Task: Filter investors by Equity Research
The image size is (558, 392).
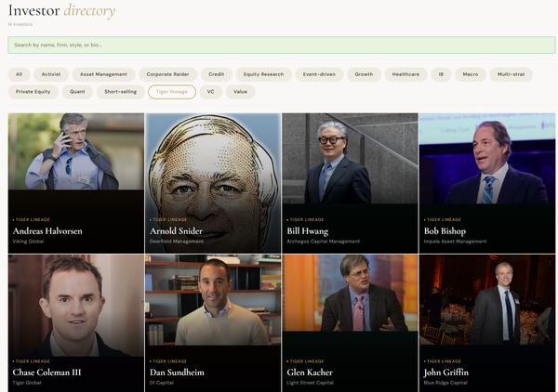Action: point(264,74)
